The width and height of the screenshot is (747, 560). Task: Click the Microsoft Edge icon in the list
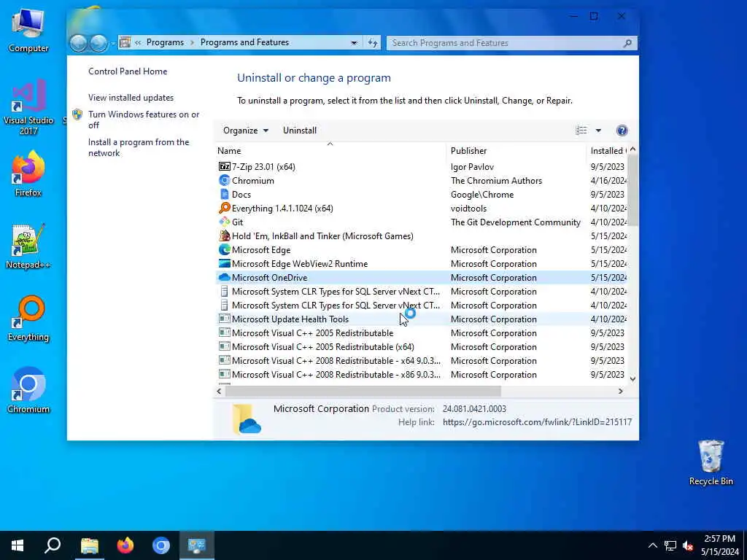pyautogui.click(x=224, y=249)
